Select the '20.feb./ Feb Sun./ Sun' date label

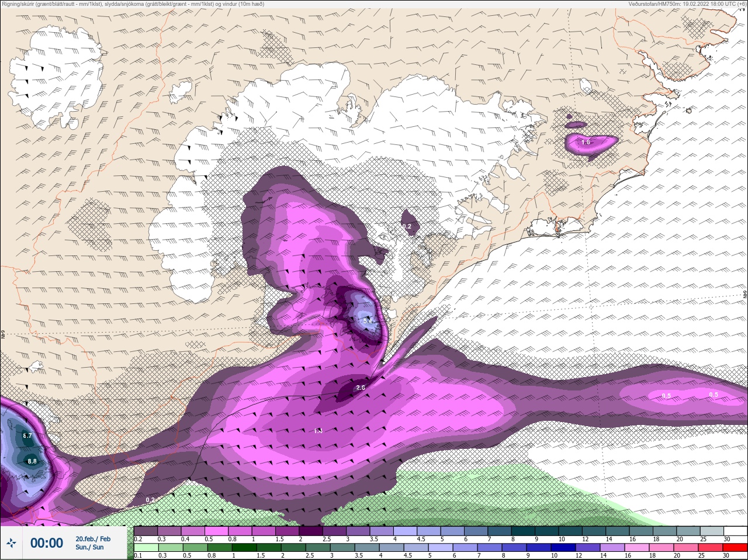pyautogui.click(x=93, y=543)
